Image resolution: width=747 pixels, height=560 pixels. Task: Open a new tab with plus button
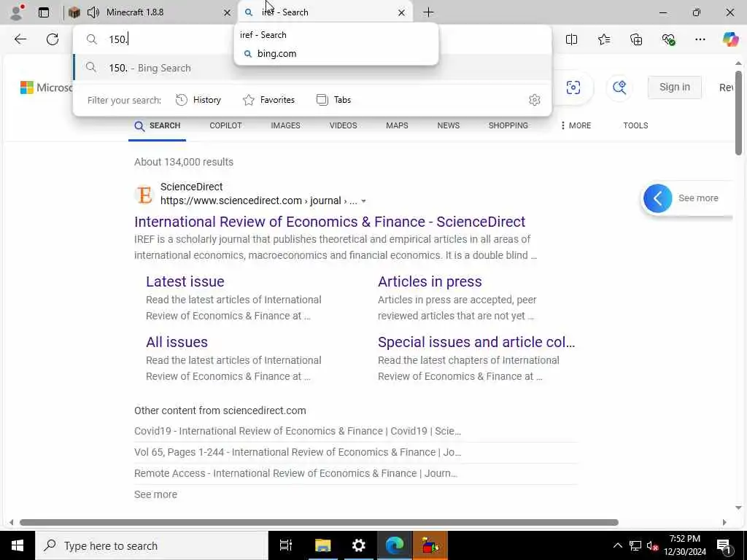tap(428, 12)
